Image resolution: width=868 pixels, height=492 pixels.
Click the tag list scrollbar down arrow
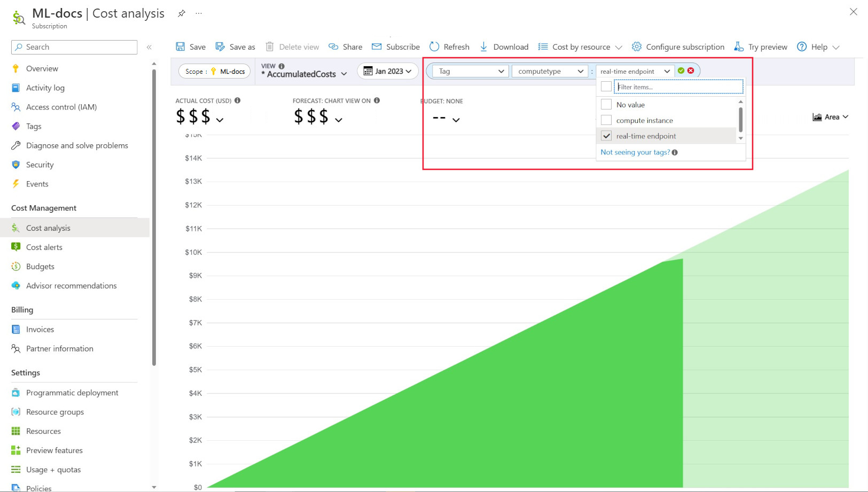[740, 138]
